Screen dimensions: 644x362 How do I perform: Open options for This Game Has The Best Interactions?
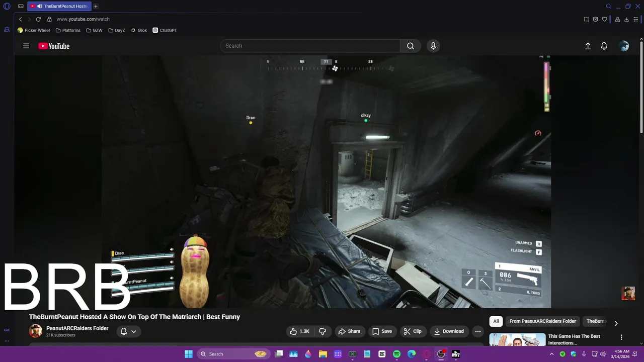[621, 337]
